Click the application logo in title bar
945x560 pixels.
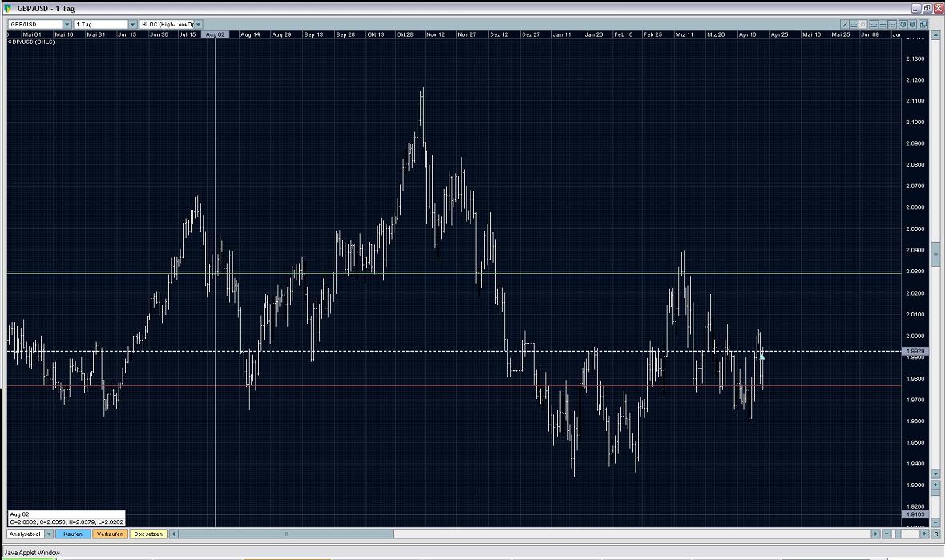(8, 9)
